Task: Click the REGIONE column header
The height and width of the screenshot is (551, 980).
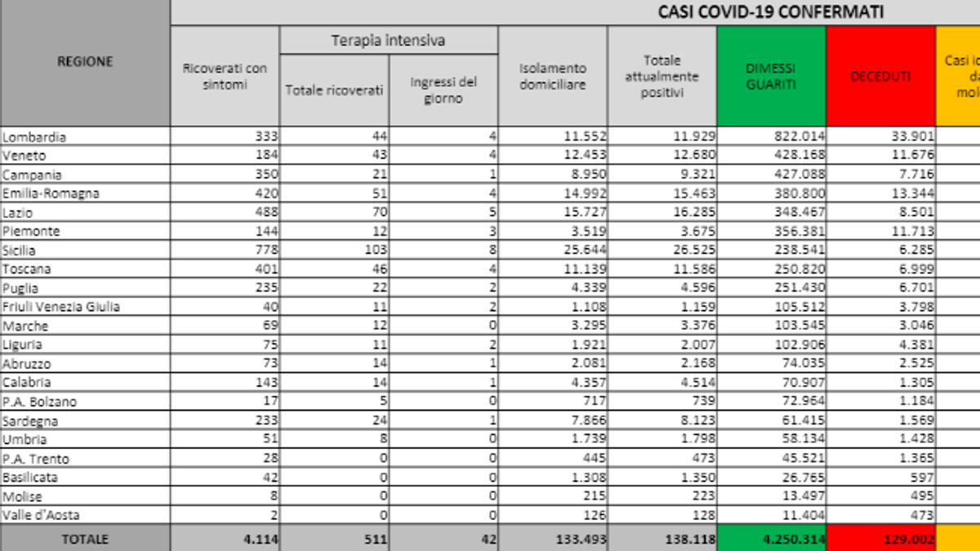Action: [85, 63]
